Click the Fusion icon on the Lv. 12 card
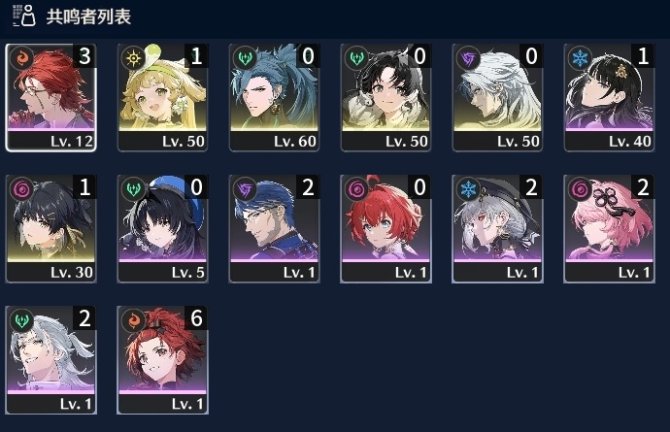The width and height of the screenshot is (670, 432). click(21, 57)
